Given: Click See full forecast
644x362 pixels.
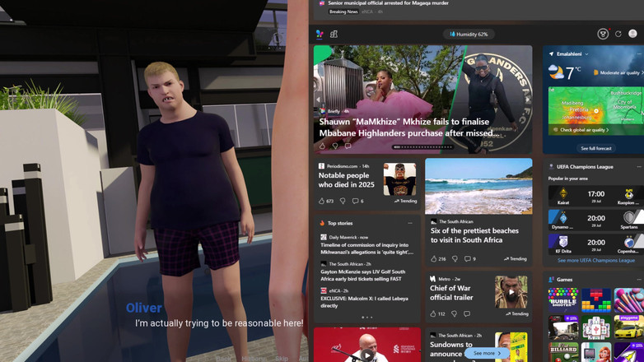Looking at the screenshot, I should coord(596,148).
